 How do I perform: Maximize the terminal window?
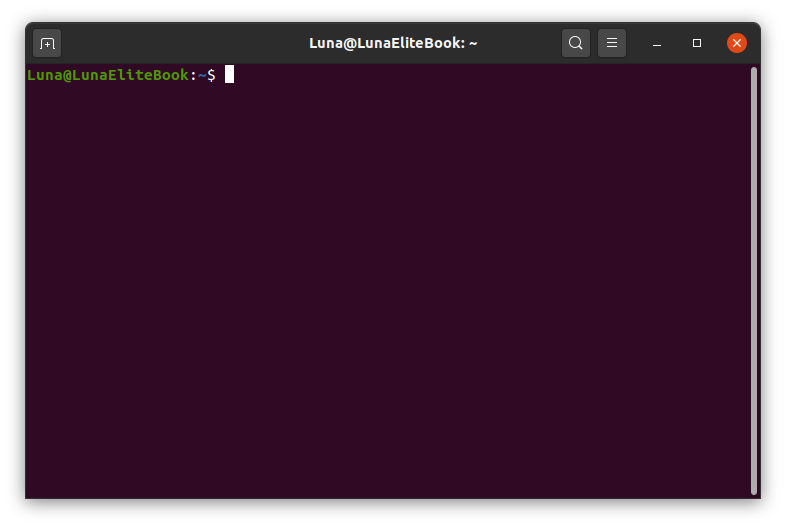click(x=696, y=44)
